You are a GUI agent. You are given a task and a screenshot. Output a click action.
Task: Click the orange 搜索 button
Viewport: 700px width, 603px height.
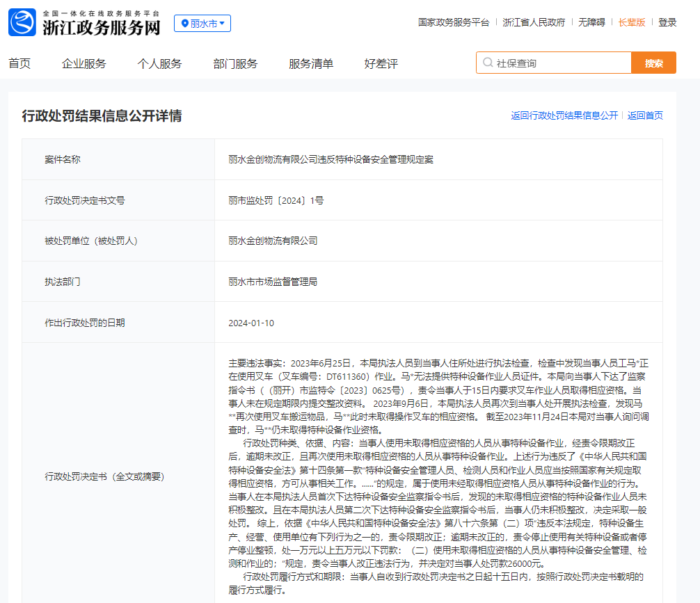pyautogui.click(x=653, y=63)
